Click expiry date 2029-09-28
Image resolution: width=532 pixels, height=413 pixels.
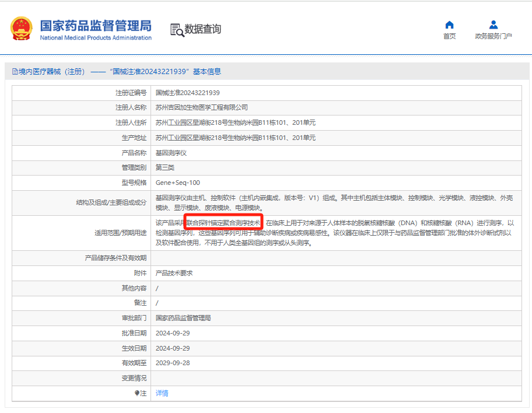pyautogui.click(x=173, y=363)
